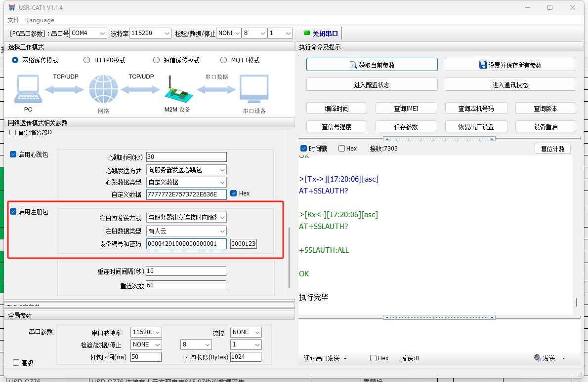The image size is (588, 382).
Task: Click the serial device monitor icon
Action: coord(254,89)
